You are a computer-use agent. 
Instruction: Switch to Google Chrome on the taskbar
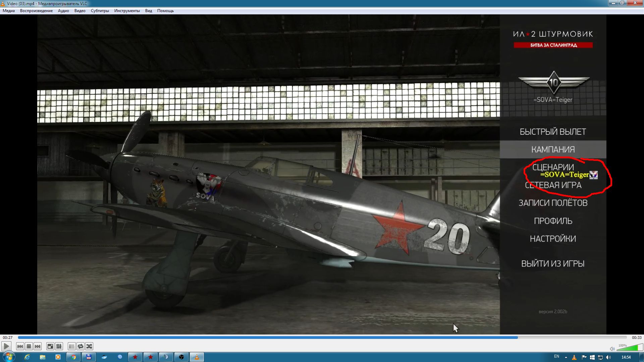pos(73,357)
